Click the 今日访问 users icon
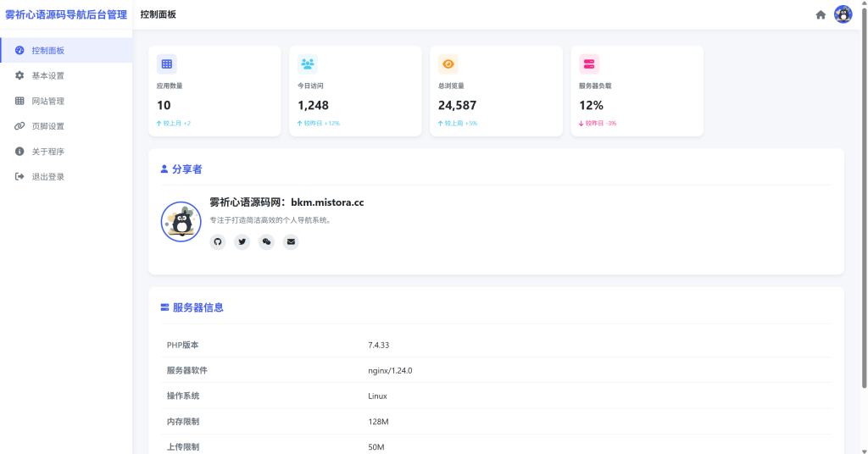The width and height of the screenshot is (868, 454). tap(307, 64)
